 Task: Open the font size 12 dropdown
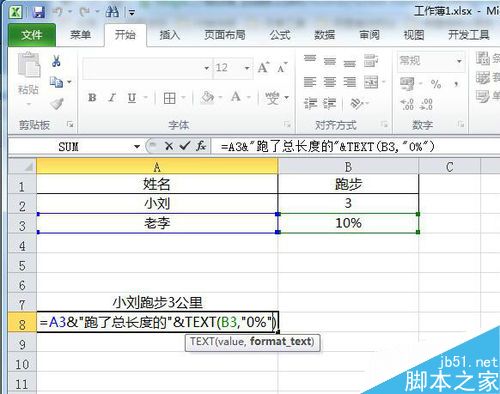pos(247,68)
